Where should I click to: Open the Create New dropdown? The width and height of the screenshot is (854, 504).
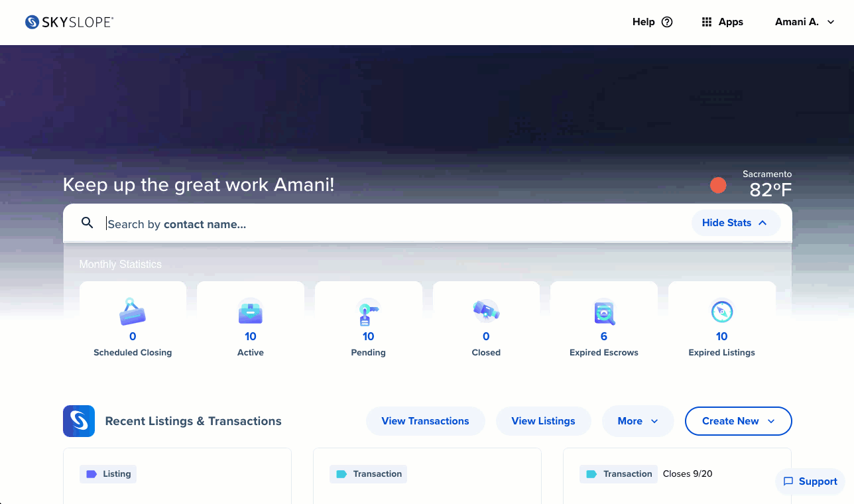coord(738,421)
